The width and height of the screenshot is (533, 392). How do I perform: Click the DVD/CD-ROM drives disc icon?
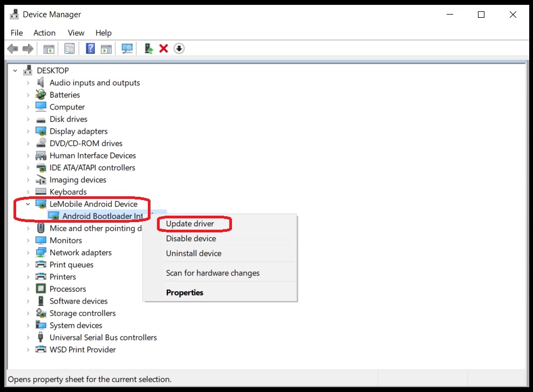(41, 143)
